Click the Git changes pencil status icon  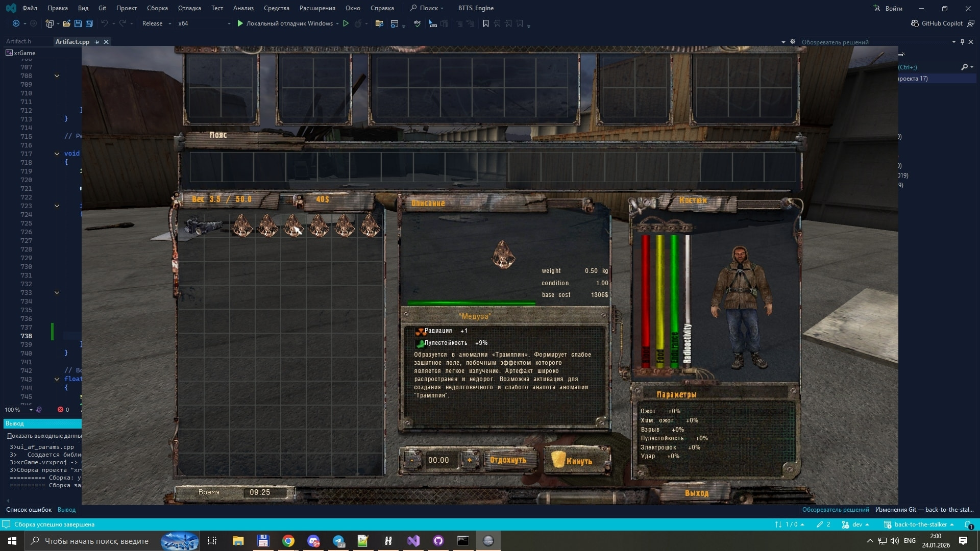[x=820, y=524]
